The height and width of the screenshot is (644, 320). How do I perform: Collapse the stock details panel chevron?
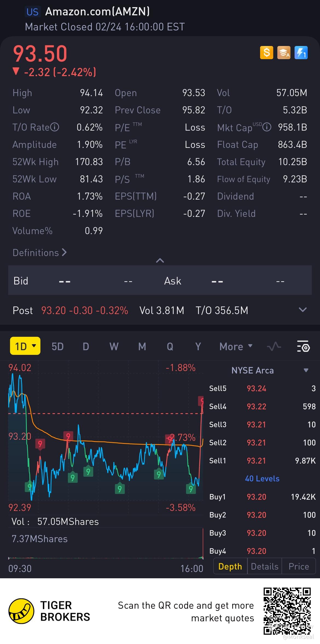(x=160, y=260)
